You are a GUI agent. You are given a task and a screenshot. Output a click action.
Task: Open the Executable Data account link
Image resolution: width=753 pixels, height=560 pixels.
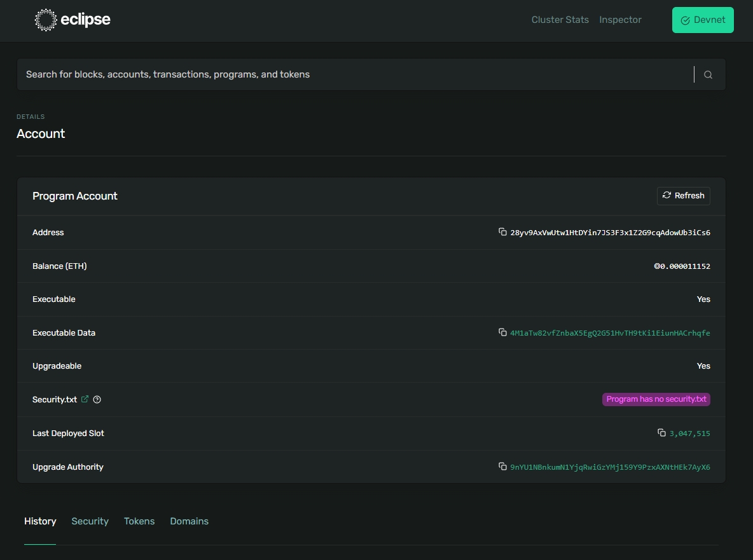tap(610, 333)
